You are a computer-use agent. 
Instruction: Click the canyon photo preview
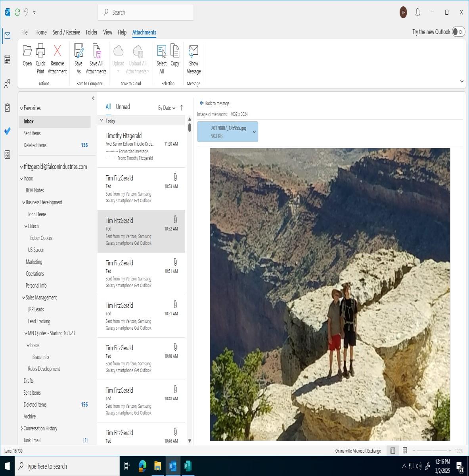point(330,294)
